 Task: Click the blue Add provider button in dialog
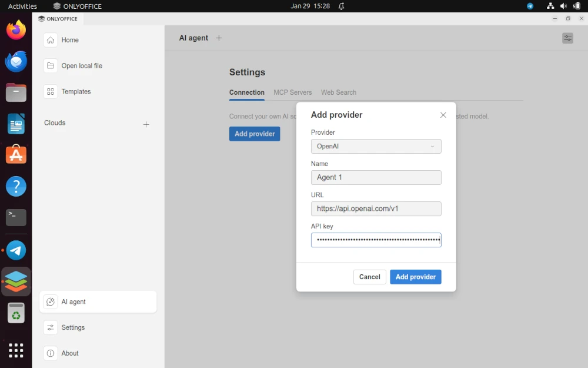click(415, 277)
